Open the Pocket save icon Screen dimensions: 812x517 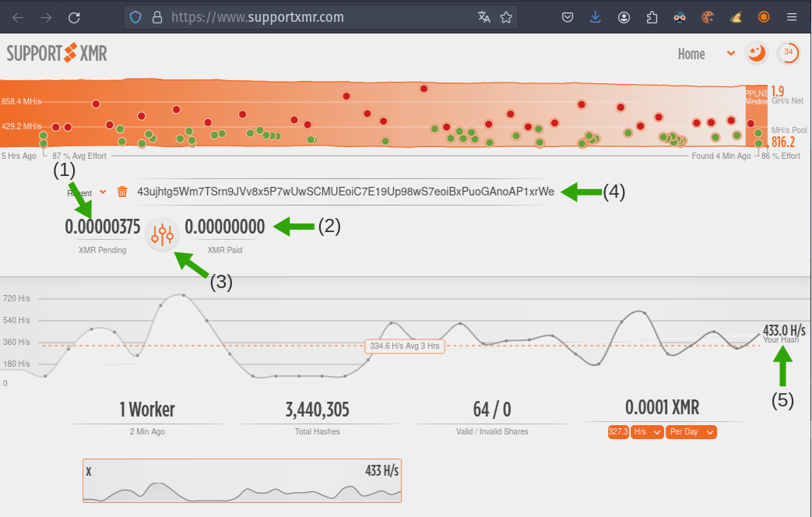click(x=568, y=17)
